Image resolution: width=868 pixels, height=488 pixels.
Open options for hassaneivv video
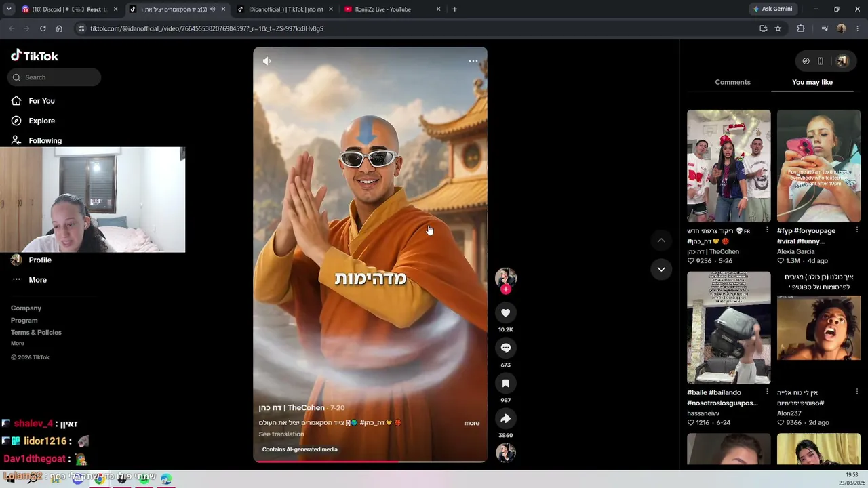(767, 392)
